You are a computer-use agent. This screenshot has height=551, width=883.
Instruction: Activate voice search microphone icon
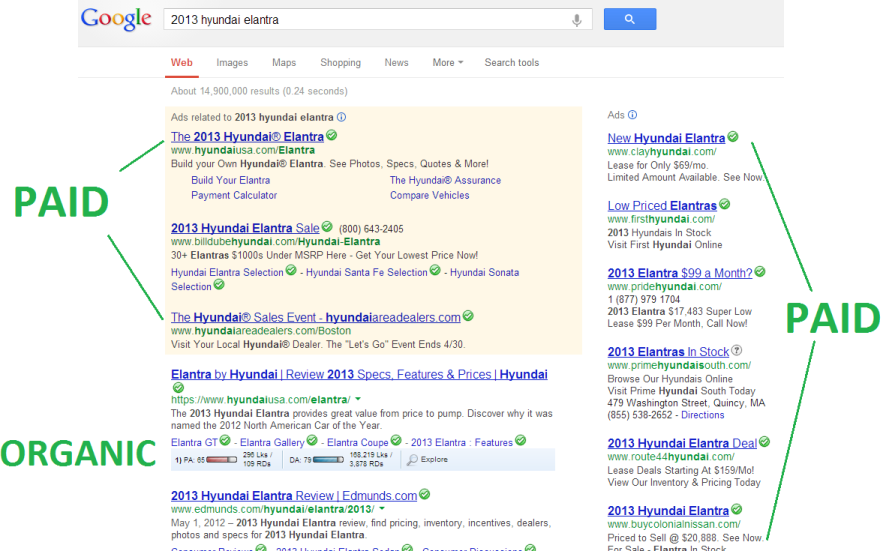coord(577,20)
